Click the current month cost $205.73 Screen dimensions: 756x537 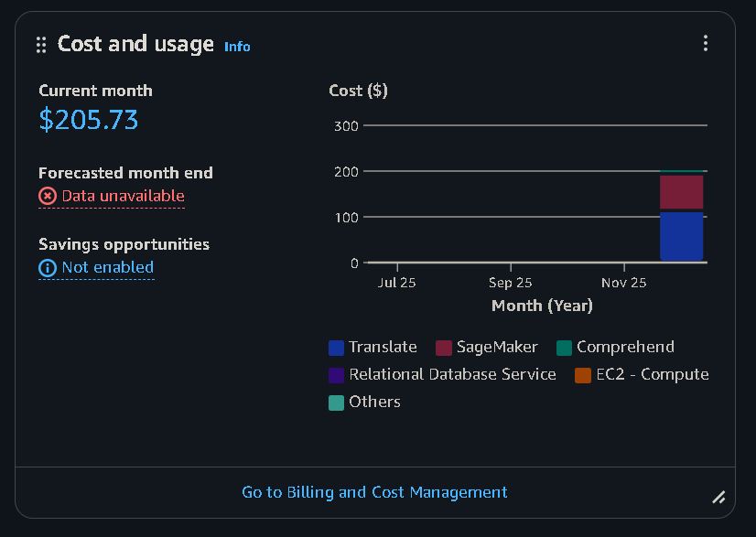[x=88, y=119]
